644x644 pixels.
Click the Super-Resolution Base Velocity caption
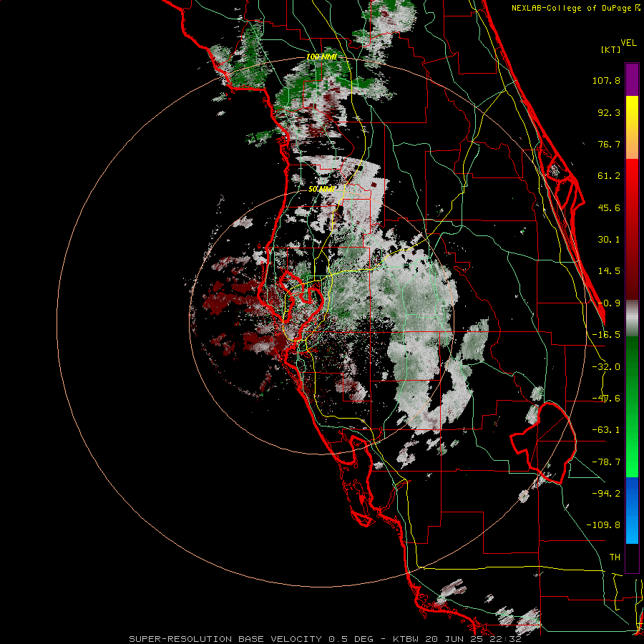coord(325,639)
